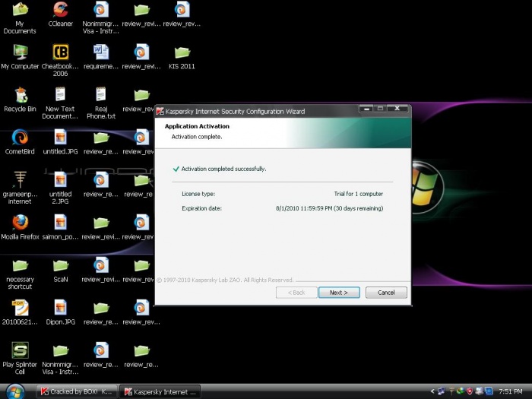Viewport: 532px width, 399px height.
Task: Launch Mozilla Firefox from the desktop
Action: click(20, 227)
